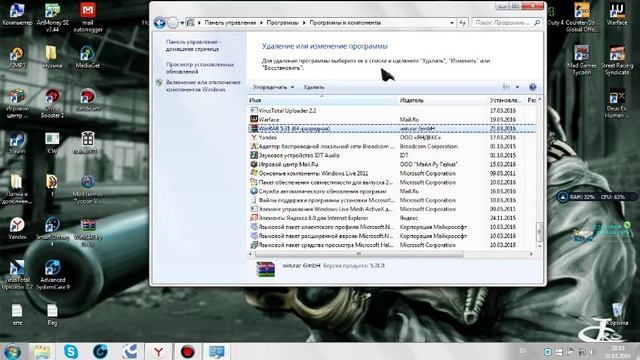The image size is (640, 360).
Task: Click the Forward navigation arrow
Action: point(173,23)
